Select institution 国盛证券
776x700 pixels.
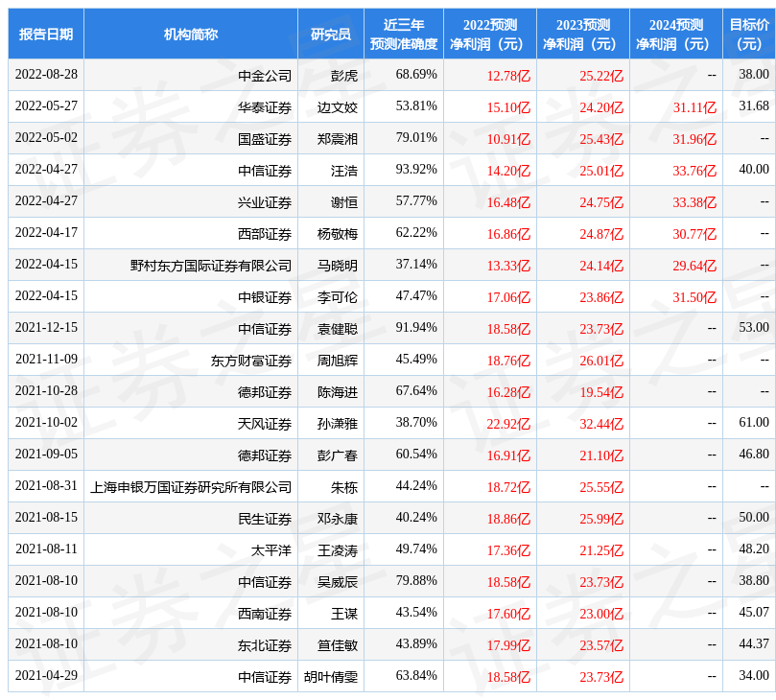[265, 139]
